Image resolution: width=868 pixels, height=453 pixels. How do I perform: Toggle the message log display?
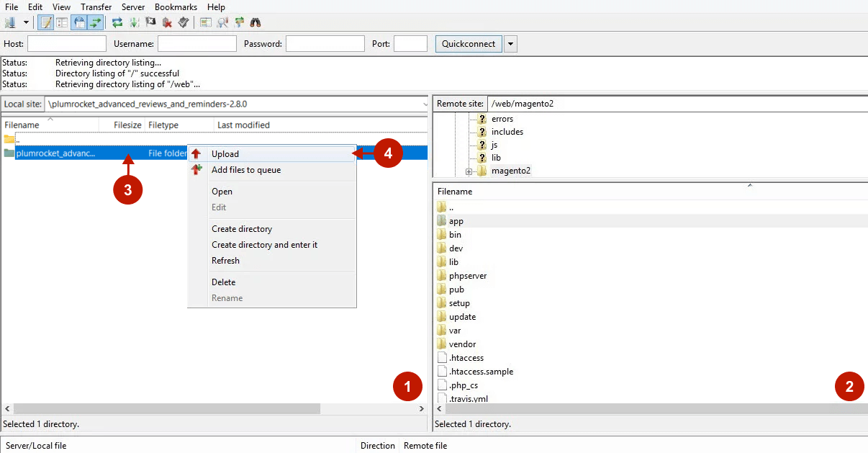(x=45, y=22)
